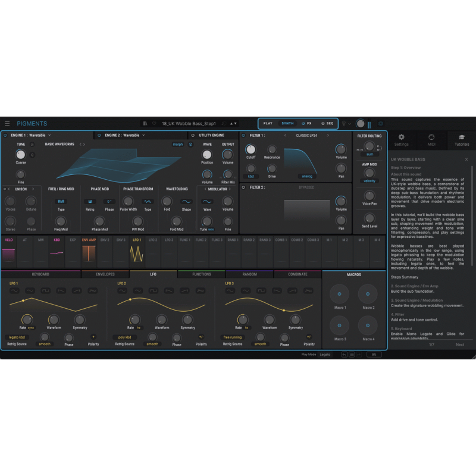Click the Phase Mod Retrig keyboard icon
Image resolution: width=476 pixels, height=476 pixels.
[x=90, y=202]
